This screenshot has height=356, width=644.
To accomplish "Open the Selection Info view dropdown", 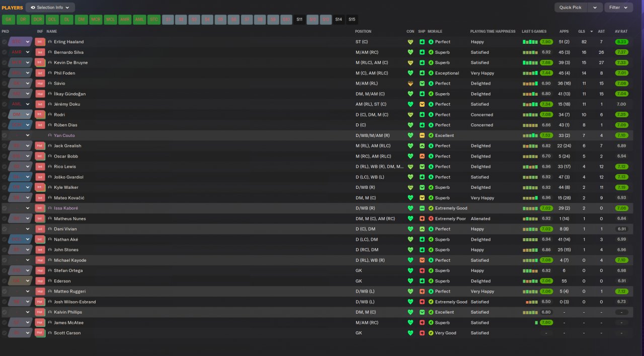I will (x=50, y=8).
